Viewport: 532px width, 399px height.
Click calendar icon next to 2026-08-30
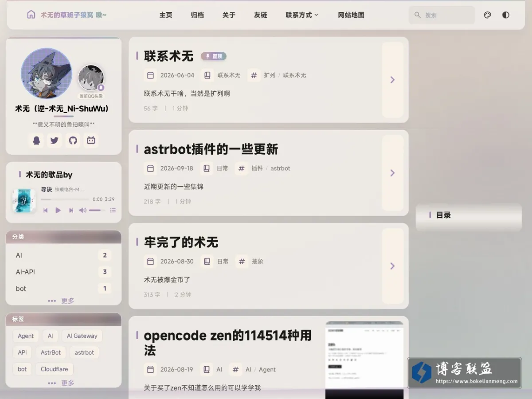[x=150, y=262]
